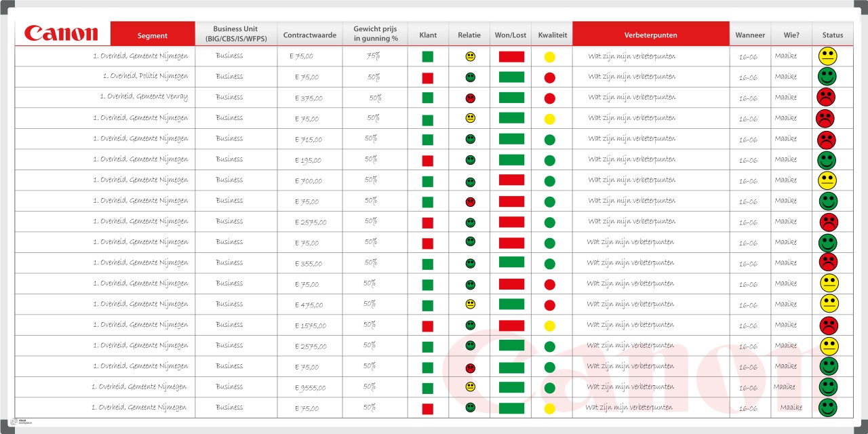
Task: Click the 'E 700,00' contract value
Action: point(309,182)
